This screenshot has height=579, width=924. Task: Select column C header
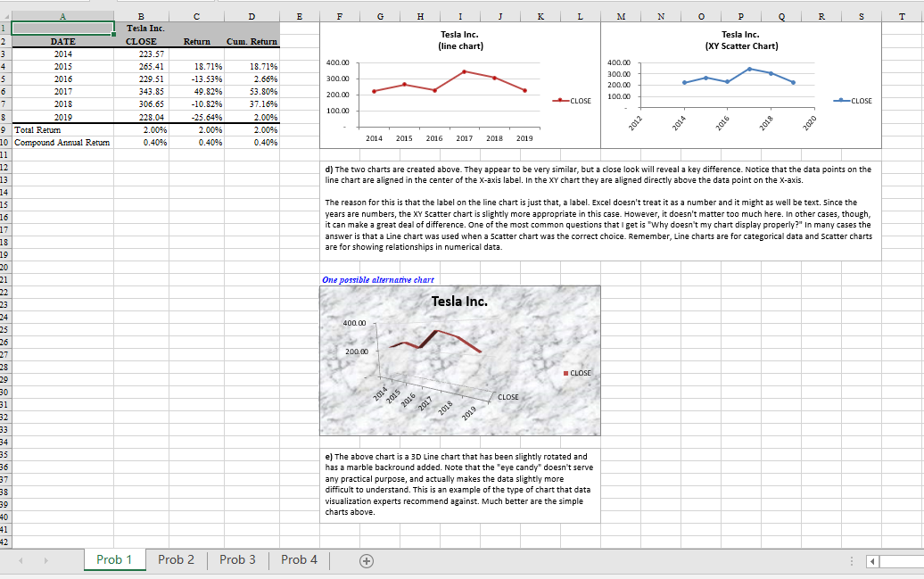click(196, 17)
